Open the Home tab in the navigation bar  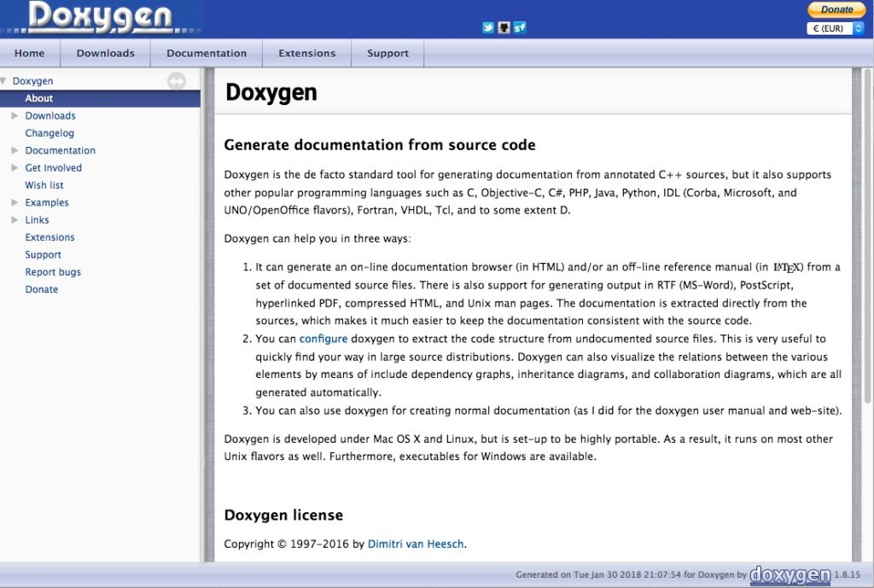click(x=30, y=52)
